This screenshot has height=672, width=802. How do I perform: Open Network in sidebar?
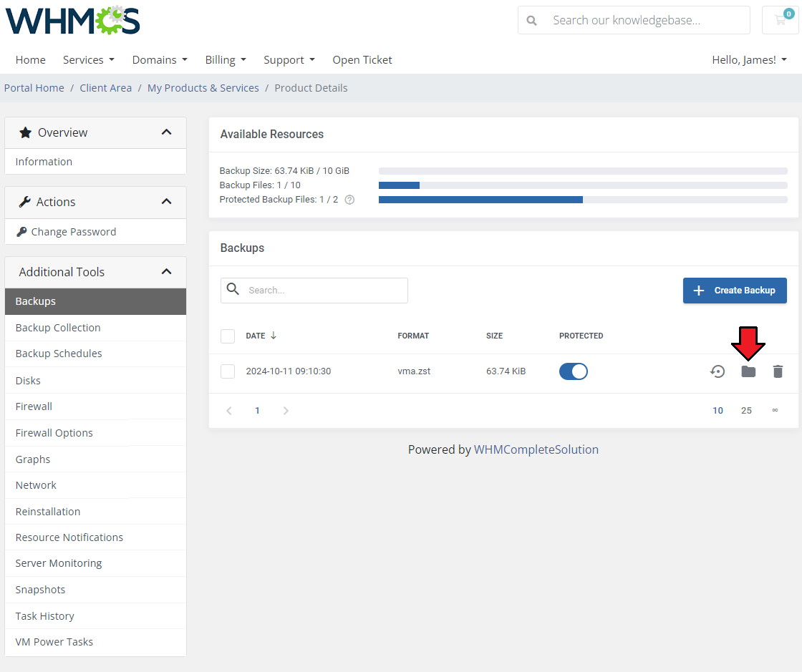click(96, 485)
